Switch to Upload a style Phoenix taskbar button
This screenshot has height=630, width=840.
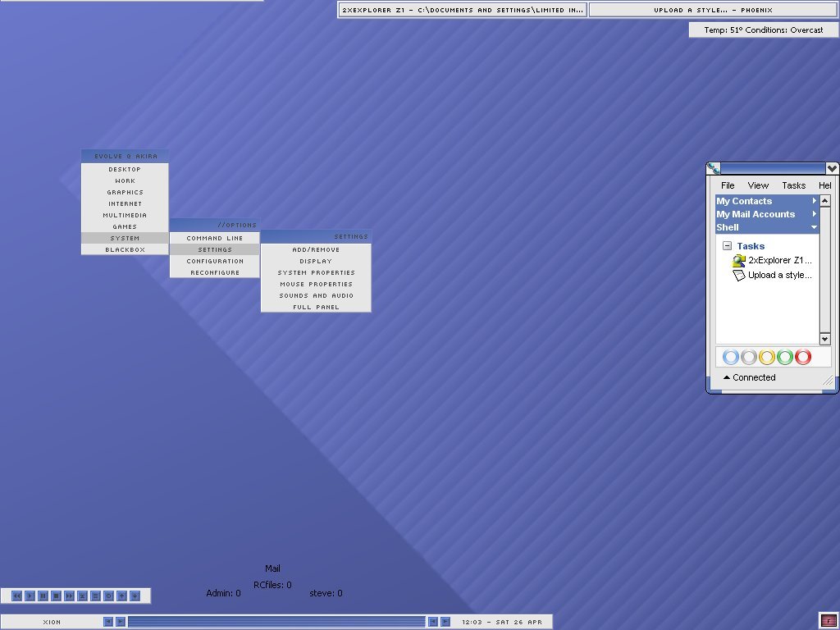coord(713,10)
